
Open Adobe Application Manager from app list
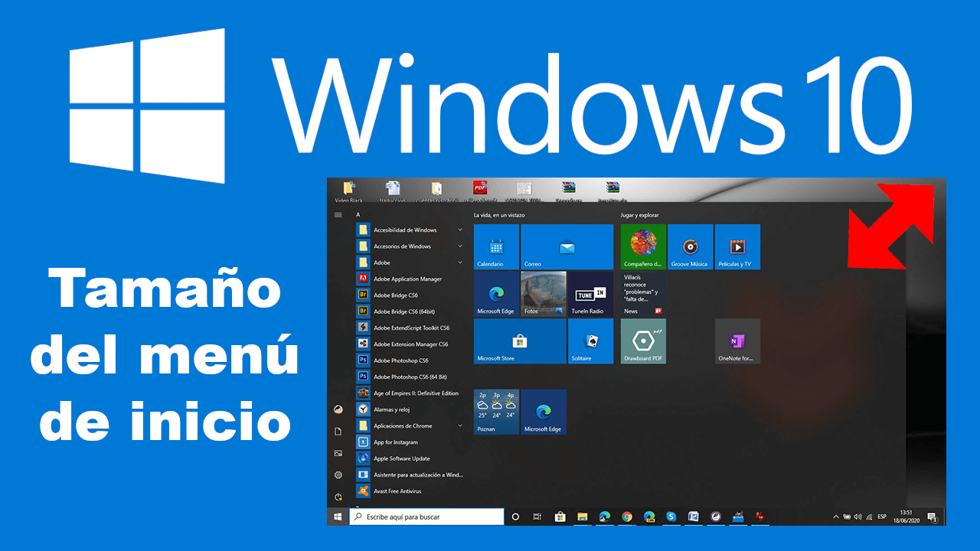(410, 279)
